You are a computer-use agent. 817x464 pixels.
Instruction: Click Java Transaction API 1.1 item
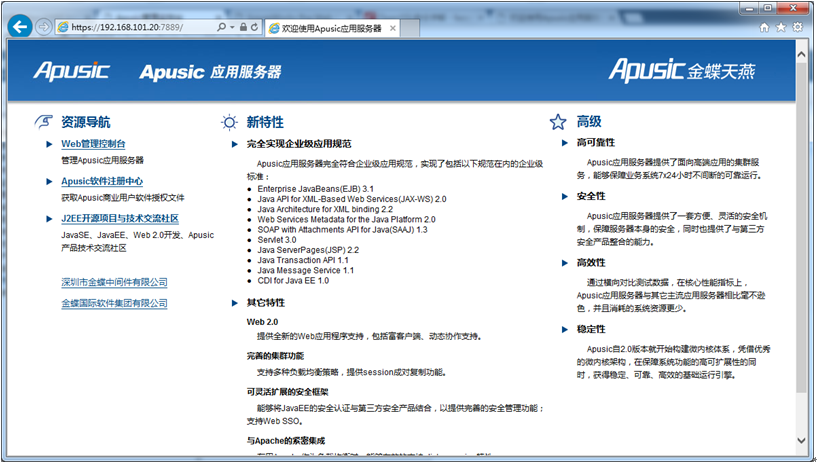click(x=303, y=260)
